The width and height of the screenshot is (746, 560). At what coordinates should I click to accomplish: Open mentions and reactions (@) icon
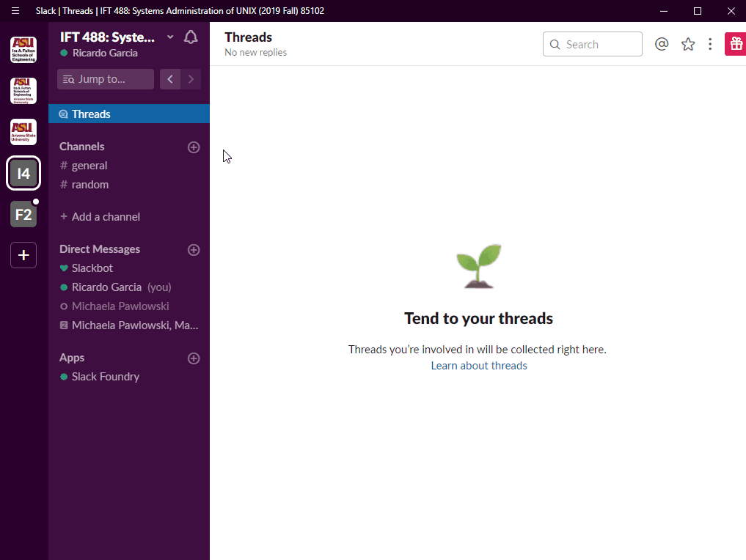pos(662,45)
